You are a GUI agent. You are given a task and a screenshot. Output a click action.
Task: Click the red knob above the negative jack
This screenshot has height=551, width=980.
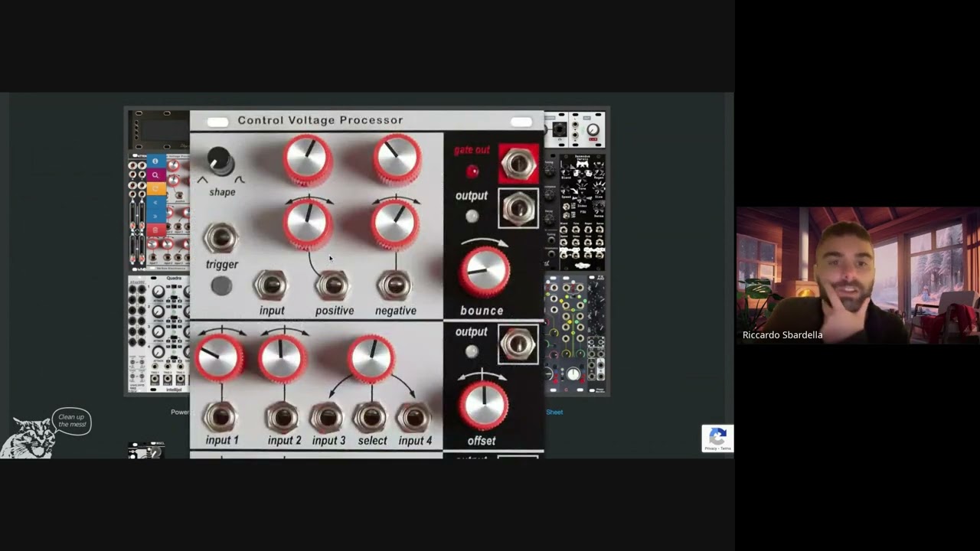pyautogui.click(x=396, y=223)
